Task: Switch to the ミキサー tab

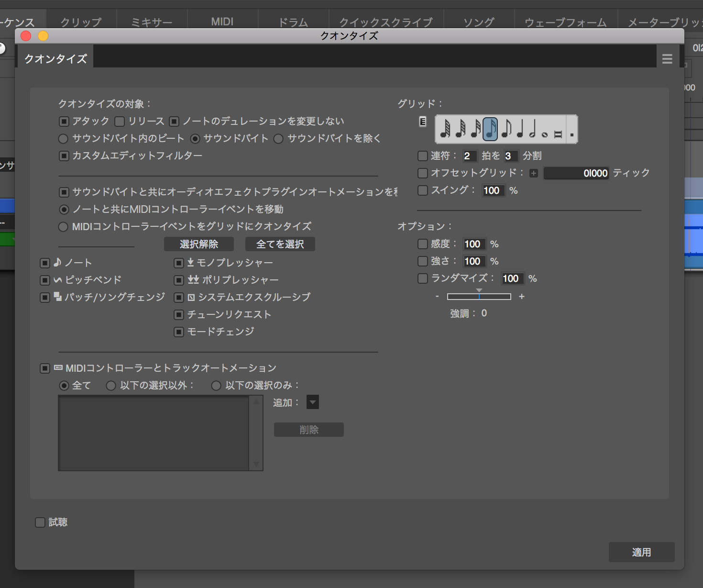Action: coord(152,22)
